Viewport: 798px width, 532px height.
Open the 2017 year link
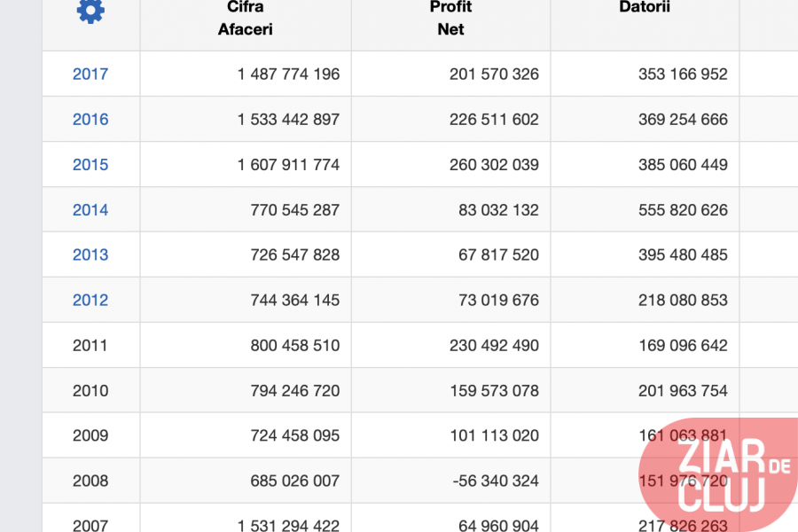click(90, 74)
